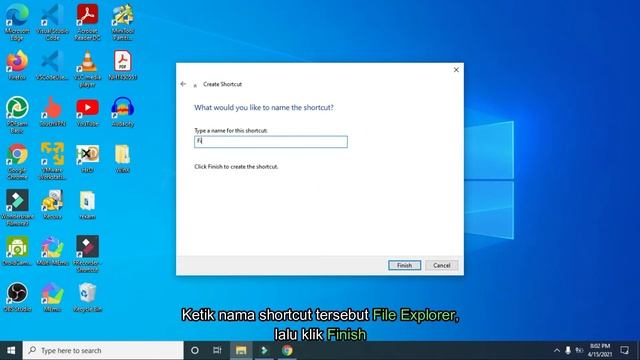Select the Firefox desktop icon
This screenshot has height=360, width=640.
17,64
